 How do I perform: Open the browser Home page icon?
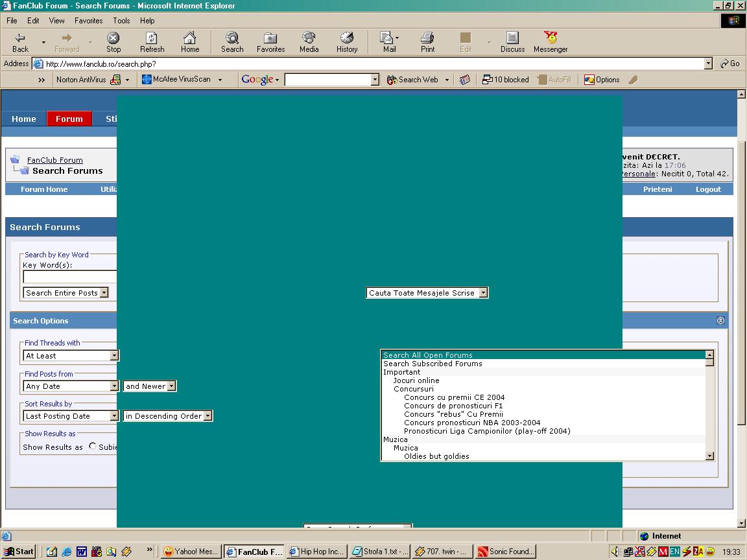[x=190, y=42]
